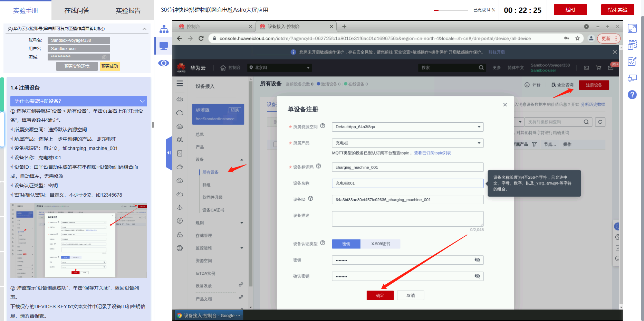The image size is (644, 321).
Task: Toggle the blue eye icon in the middle rail
Action: 164,63
